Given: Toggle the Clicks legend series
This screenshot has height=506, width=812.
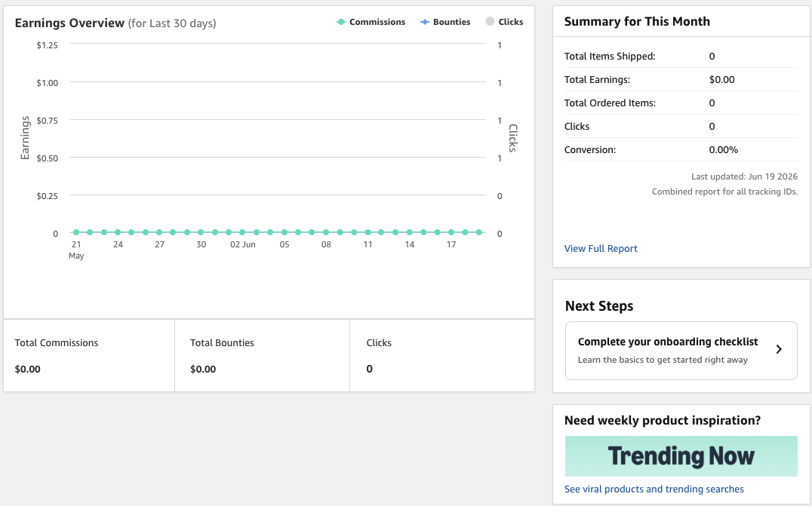Looking at the screenshot, I should tap(504, 22).
